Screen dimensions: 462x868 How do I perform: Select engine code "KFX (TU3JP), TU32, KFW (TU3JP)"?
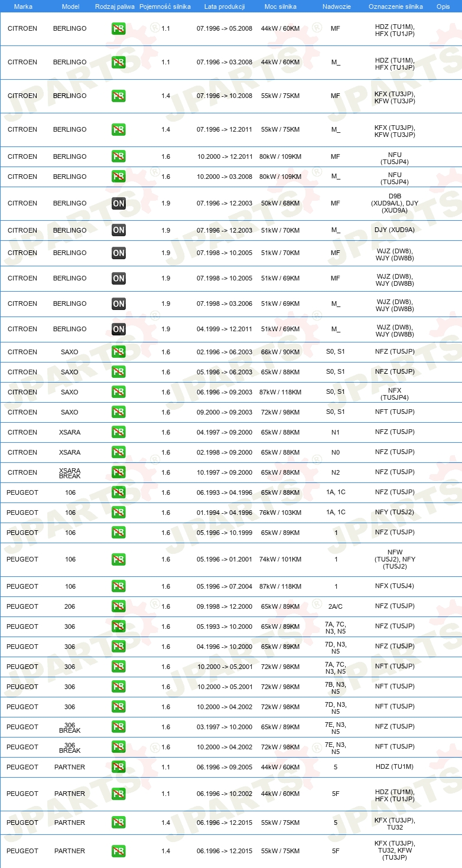point(395,850)
